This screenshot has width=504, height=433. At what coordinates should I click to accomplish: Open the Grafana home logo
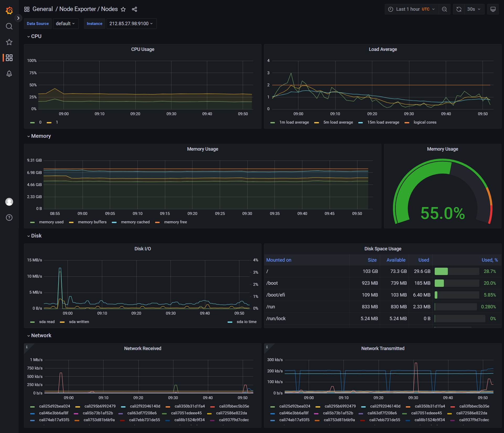coord(9,10)
